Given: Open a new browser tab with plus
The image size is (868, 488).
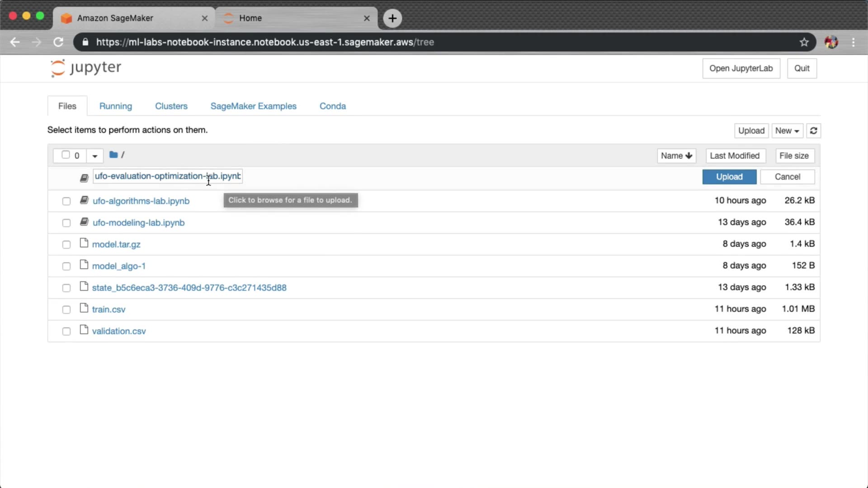Looking at the screenshot, I should click(392, 18).
